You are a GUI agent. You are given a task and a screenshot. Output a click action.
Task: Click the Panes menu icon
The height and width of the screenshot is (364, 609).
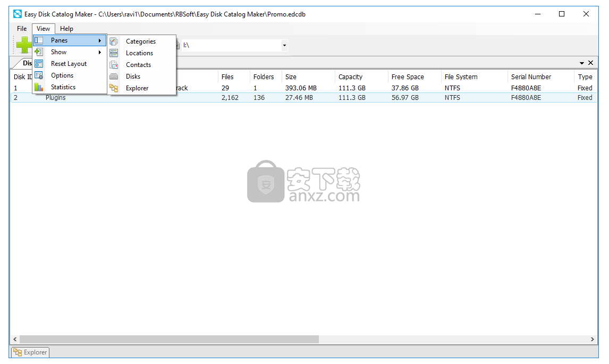[39, 40]
